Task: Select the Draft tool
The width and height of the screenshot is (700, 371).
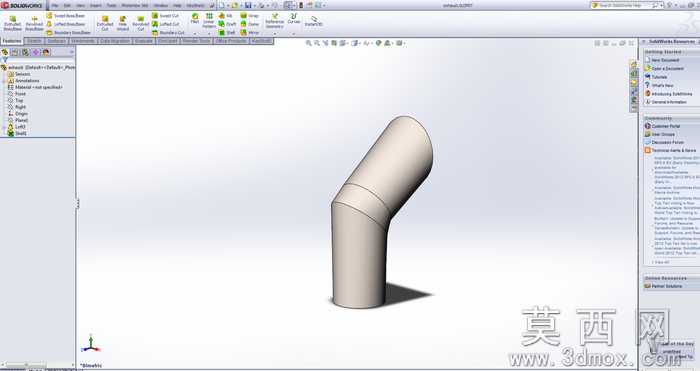Action: pos(227,24)
